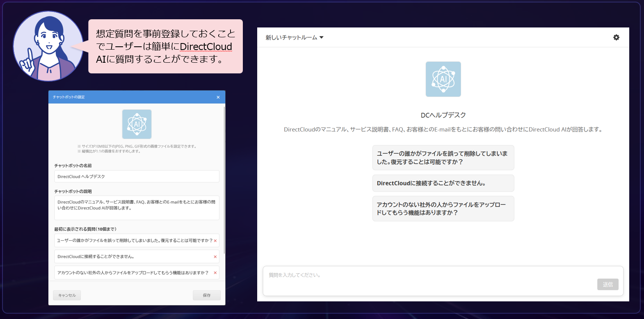Click the 保存 save button
The height and width of the screenshot is (319, 644).
pos(207,295)
